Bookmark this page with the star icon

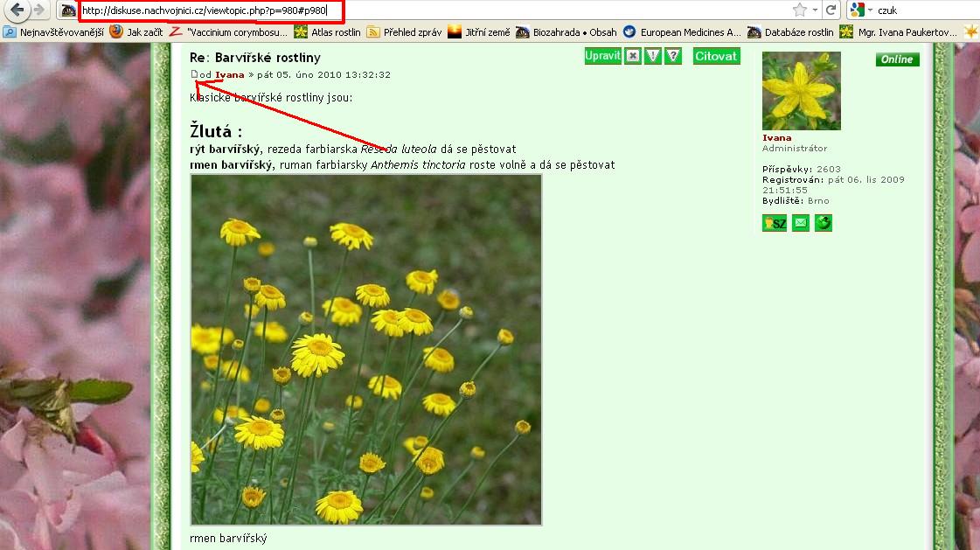799,10
